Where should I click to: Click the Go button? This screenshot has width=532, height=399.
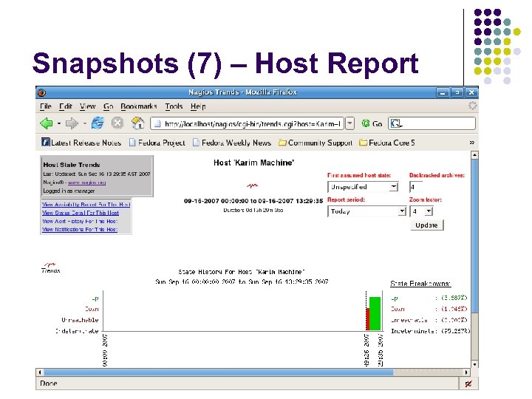coord(372,124)
